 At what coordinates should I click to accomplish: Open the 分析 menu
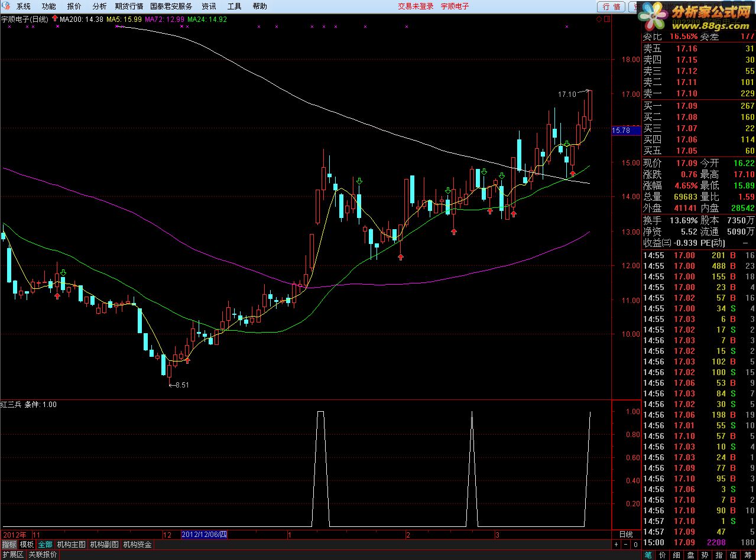pos(100,6)
